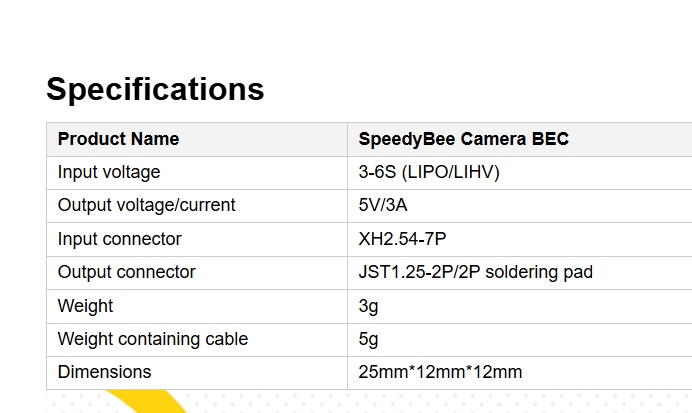Select the Product Name header cell
692x413 pixels.
[118, 139]
